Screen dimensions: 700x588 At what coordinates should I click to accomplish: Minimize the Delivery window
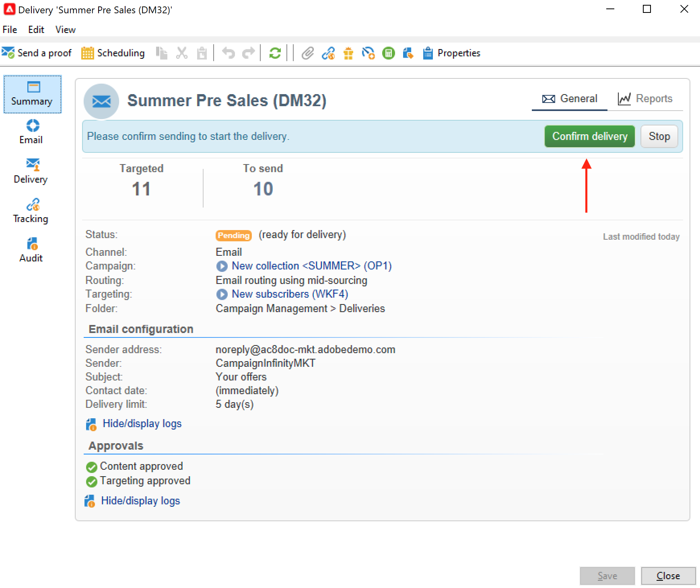pos(610,9)
